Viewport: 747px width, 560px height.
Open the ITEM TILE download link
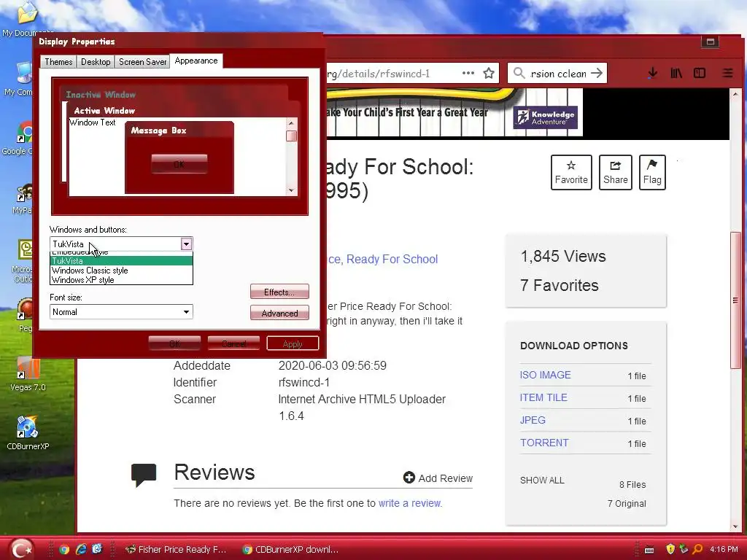[543, 397]
